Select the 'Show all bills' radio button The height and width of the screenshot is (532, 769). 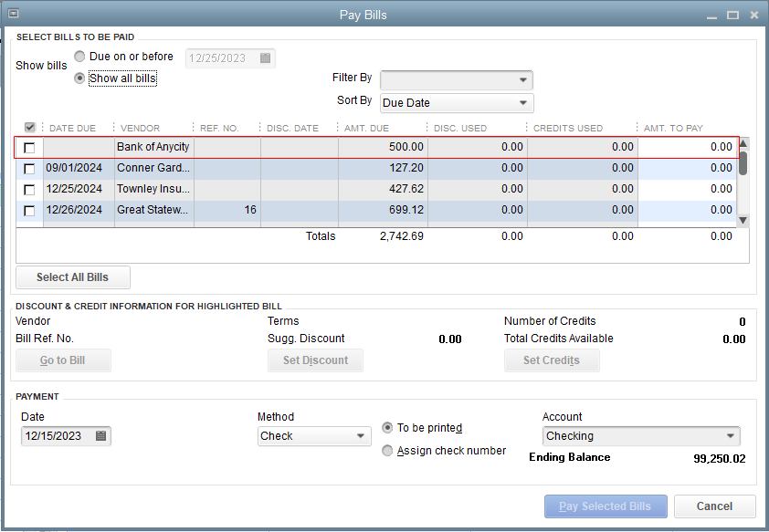click(x=79, y=78)
